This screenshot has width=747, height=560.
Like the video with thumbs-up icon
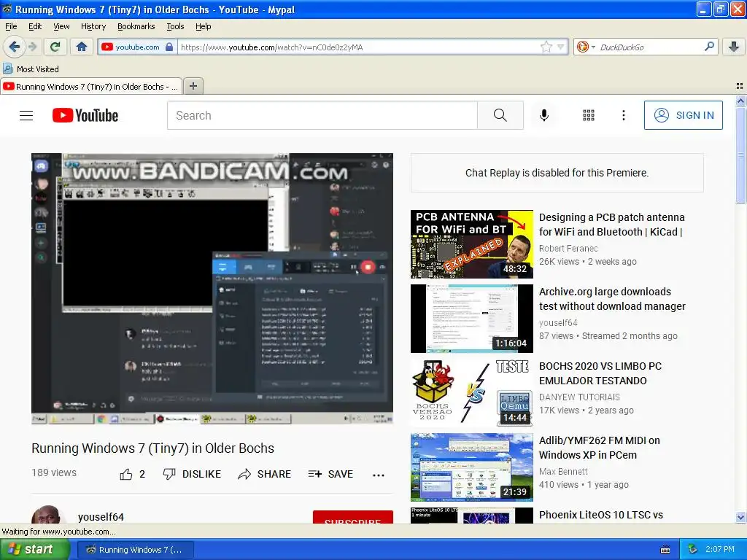[x=125, y=474]
